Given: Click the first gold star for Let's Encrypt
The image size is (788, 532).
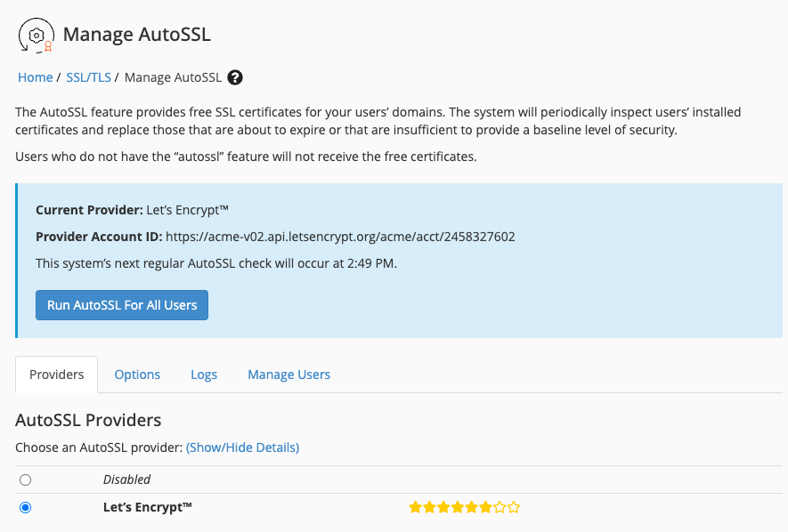Looking at the screenshot, I should [415, 506].
